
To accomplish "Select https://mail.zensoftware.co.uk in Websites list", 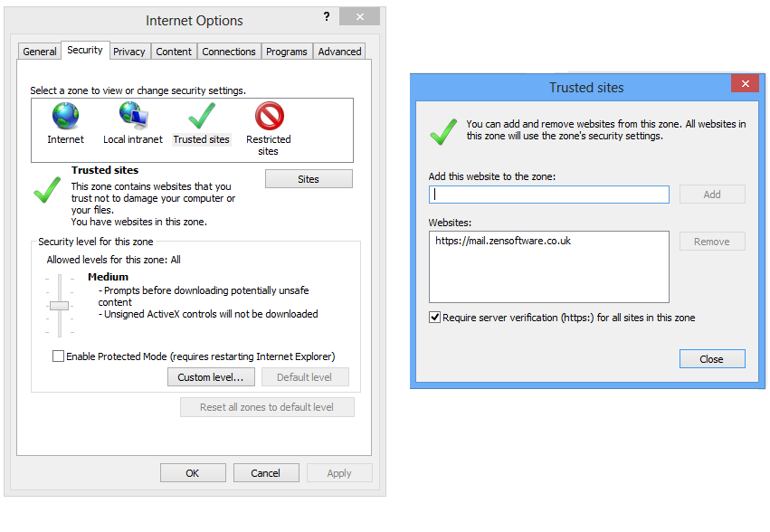I will point(503,241).
